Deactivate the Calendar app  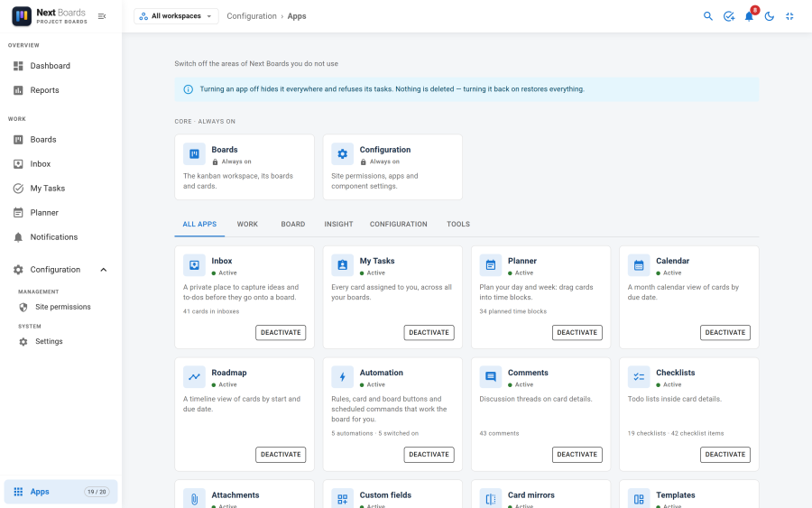click(x=725, y=332)
